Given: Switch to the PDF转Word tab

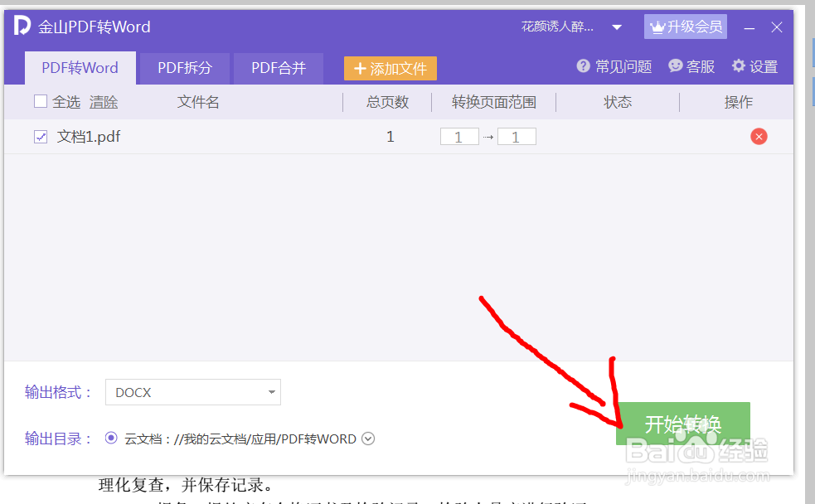Looking at the screenshot, I should [x=80, y=67].
